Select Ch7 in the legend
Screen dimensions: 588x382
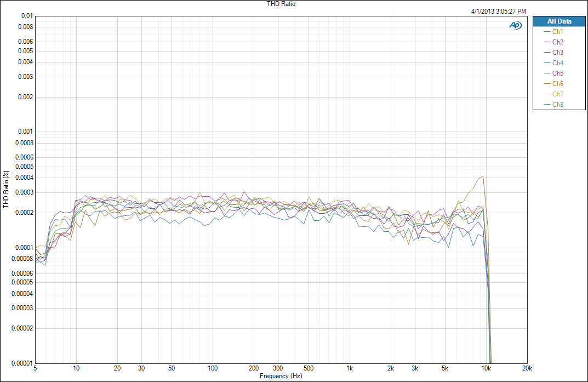click(x=553, y=94)
